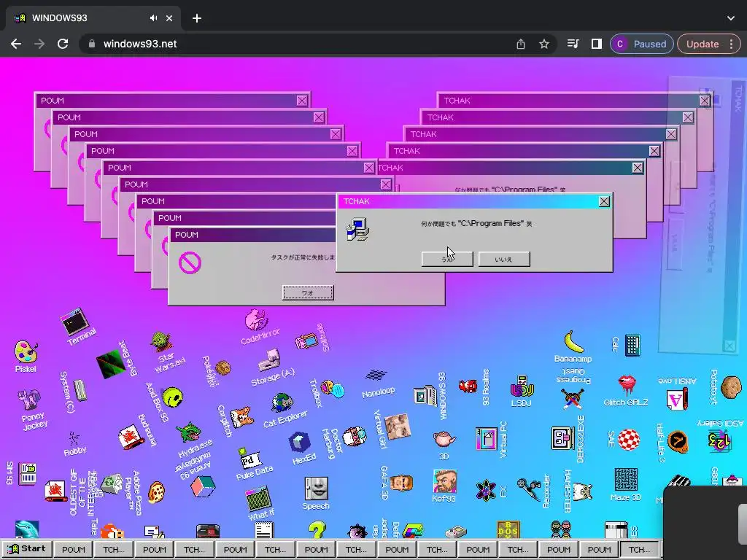The height and width of the screenshot is (560, 747).
Task: Switch to the WINDOWS93 browser tab
Action: [94, 18]
